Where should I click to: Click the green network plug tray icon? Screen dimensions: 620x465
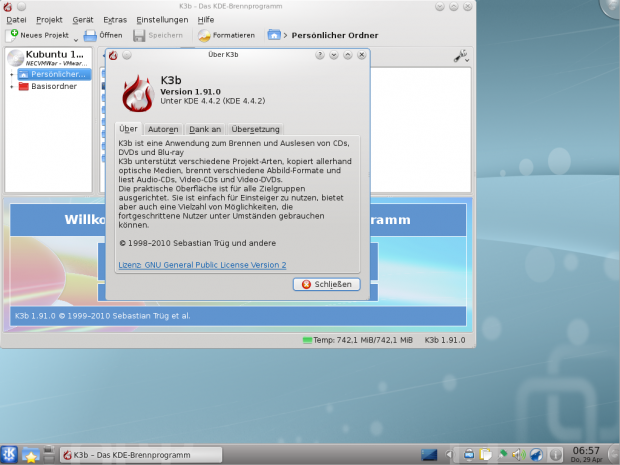[x=503, y=455]
